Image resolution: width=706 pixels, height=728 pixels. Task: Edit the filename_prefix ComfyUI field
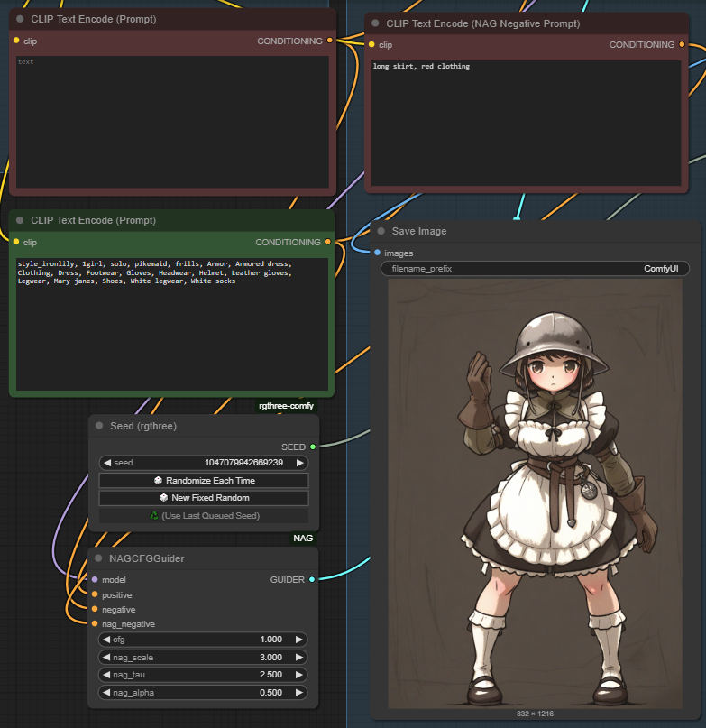pos(535,268)
